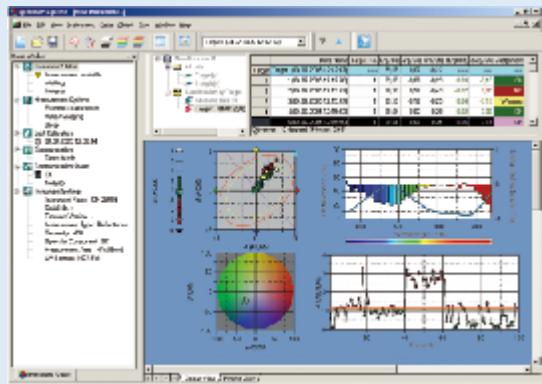Click the vertical lightness bar indicator
The image size is (542, 384).
(x=179, y=191)
